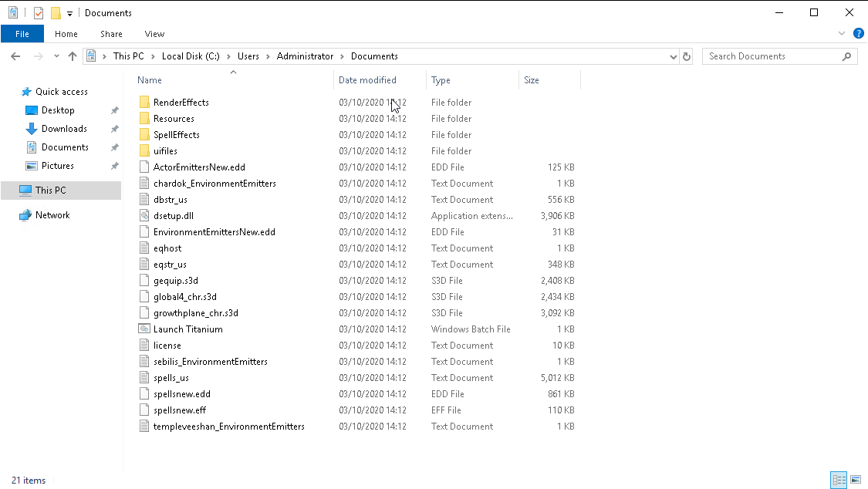Click Administrator breadcrumb in address bar
Image resolution: width=868 pixels, height=489 pixels.
tap(305, 56)
